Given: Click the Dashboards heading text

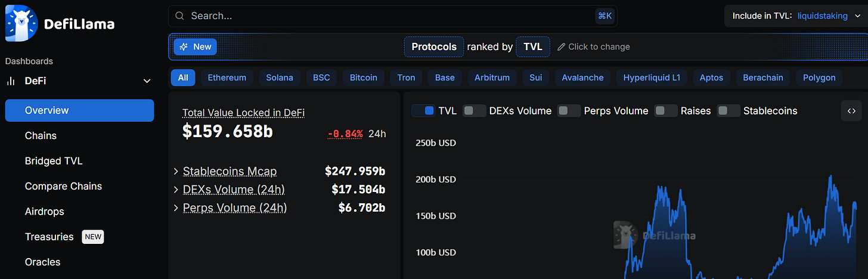Looking at the screenshot, I should pos(29,61).
